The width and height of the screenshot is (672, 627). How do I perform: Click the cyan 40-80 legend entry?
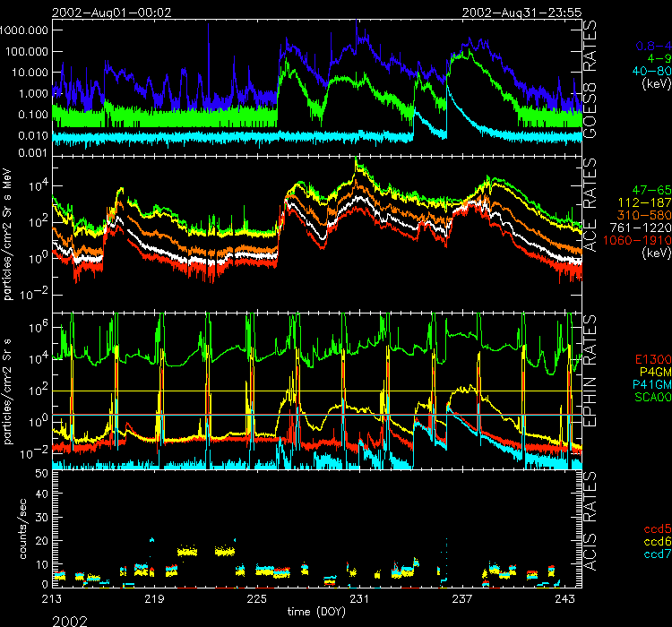click(x=650, y=71)
